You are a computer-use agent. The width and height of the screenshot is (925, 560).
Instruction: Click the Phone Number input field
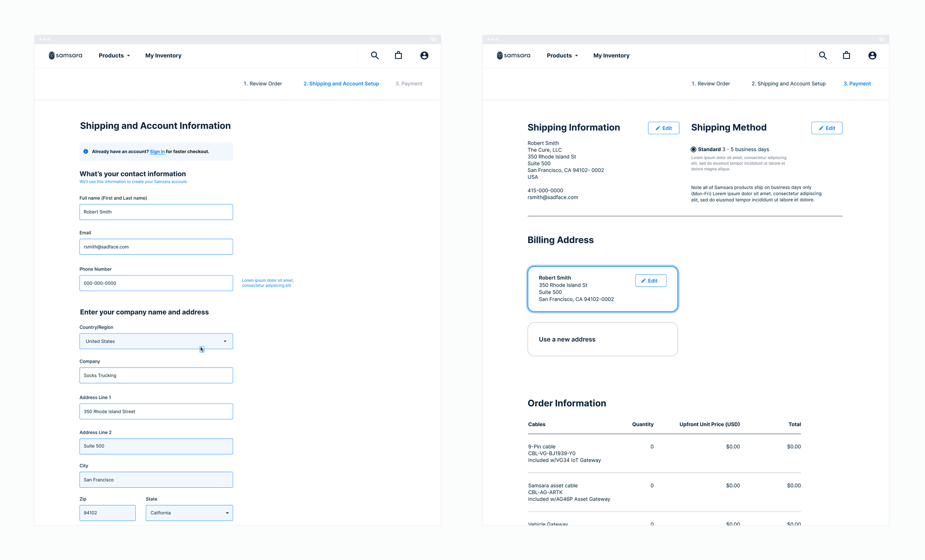[x=156, y=283]
